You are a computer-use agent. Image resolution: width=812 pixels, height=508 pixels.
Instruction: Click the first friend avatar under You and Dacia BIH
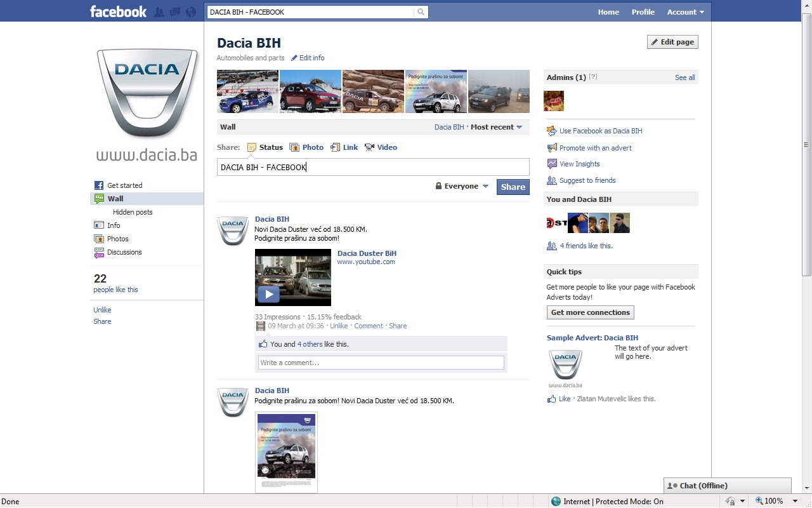[556, 223]
